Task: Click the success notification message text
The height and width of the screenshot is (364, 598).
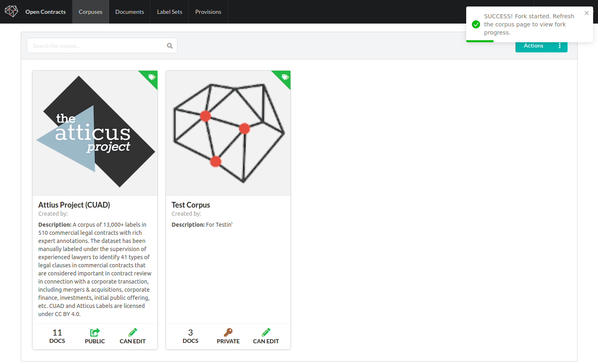Action: click(529, 24)
